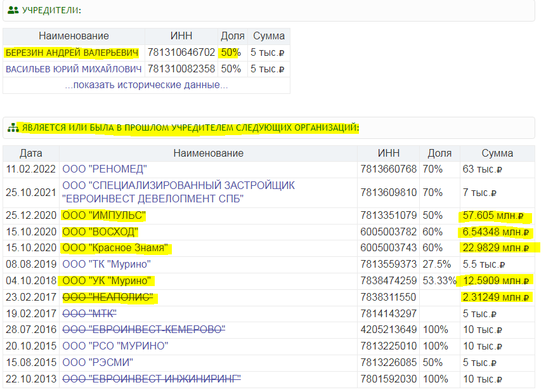
Task: Open ООО "РЕНОМЕД" company page
Action: pyautogui.click(x=105, y=169)
